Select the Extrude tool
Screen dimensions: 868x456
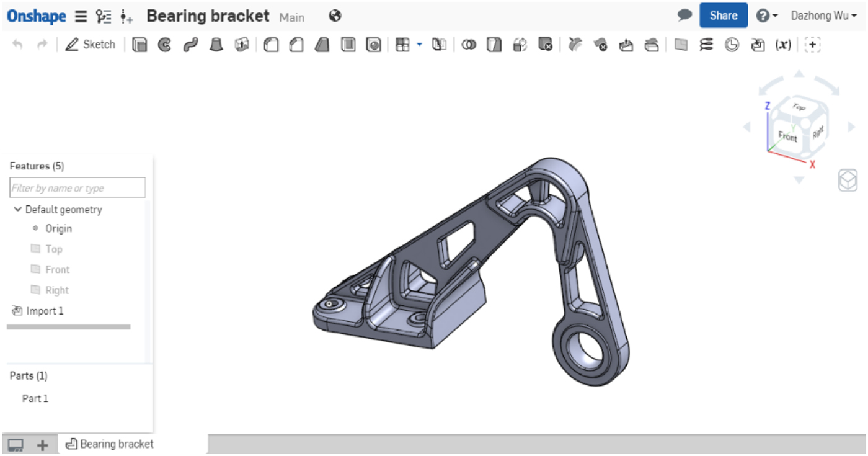[x=139, y=45]
